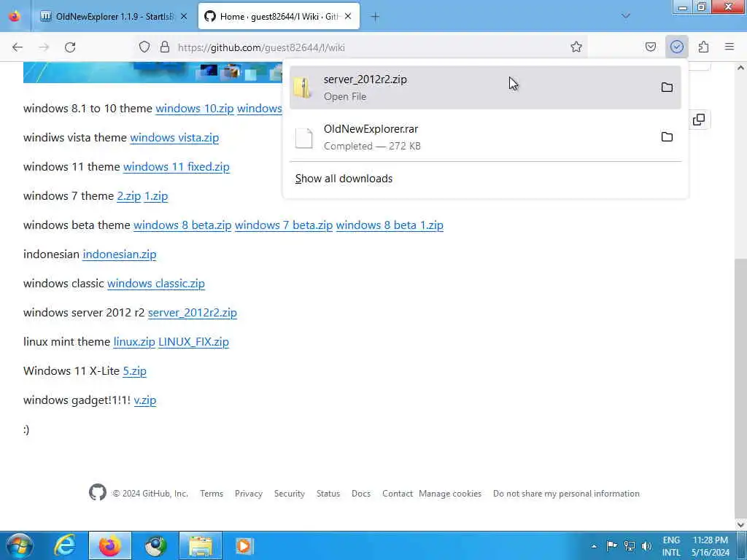This screenshot has height=560, width=747.
Task: Open the media player taskbar icon
Action: [x=245, y=545]
